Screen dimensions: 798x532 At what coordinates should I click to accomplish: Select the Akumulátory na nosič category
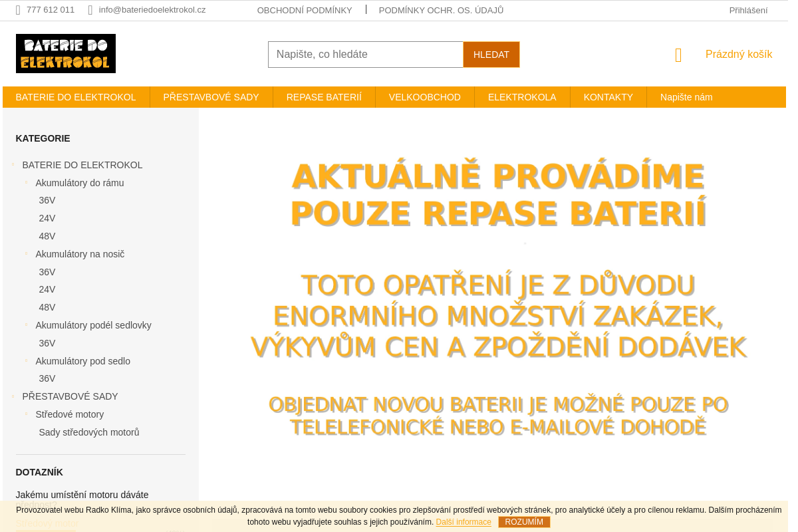pos(80,254)
